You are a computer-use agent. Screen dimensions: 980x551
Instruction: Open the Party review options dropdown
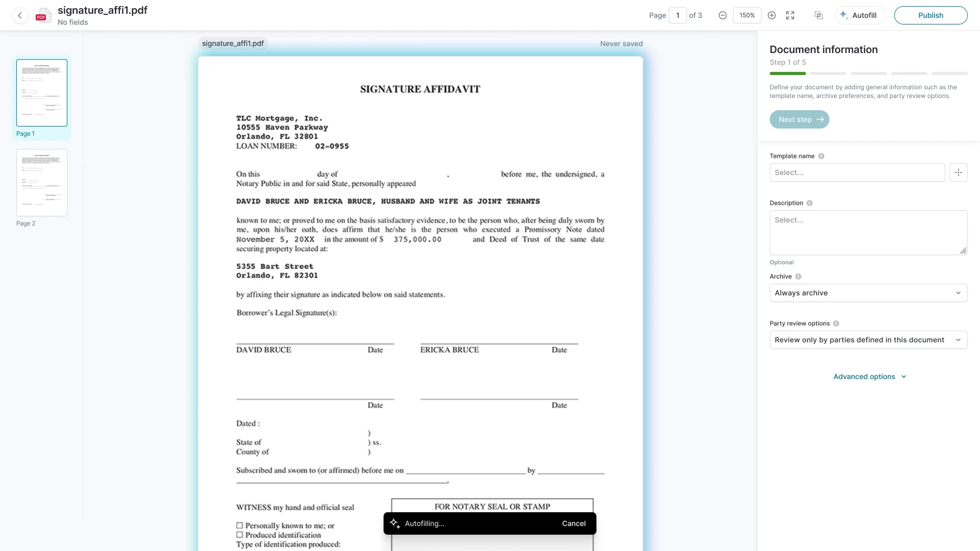[868, 340]
